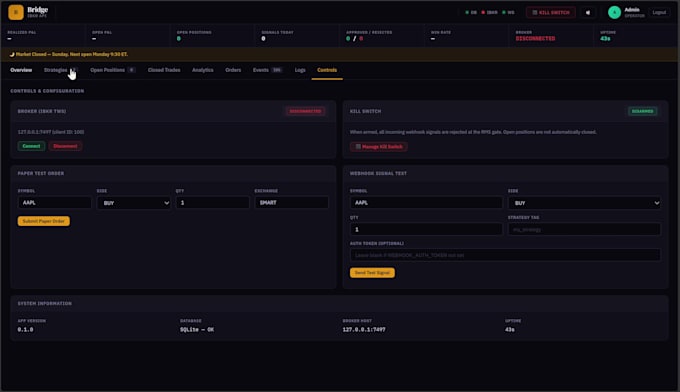This screenshot has height=392, width=680.
Task: Click the broker DISCONNECTED status badge
Action: 305,111
